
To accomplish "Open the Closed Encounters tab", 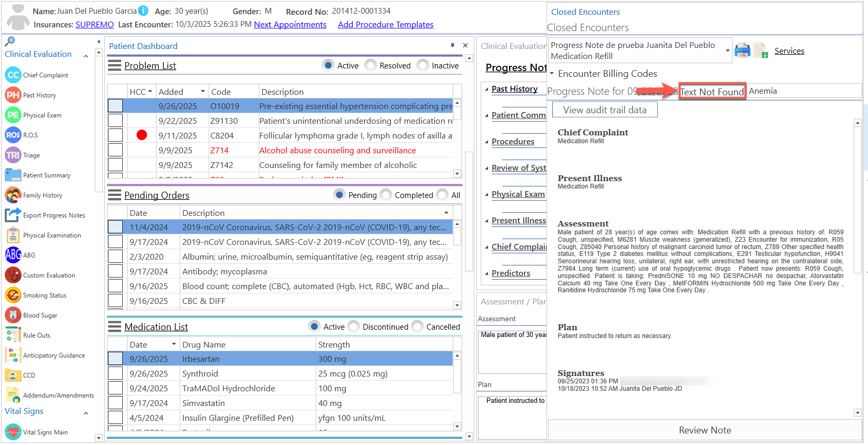I will coord(585,12).
